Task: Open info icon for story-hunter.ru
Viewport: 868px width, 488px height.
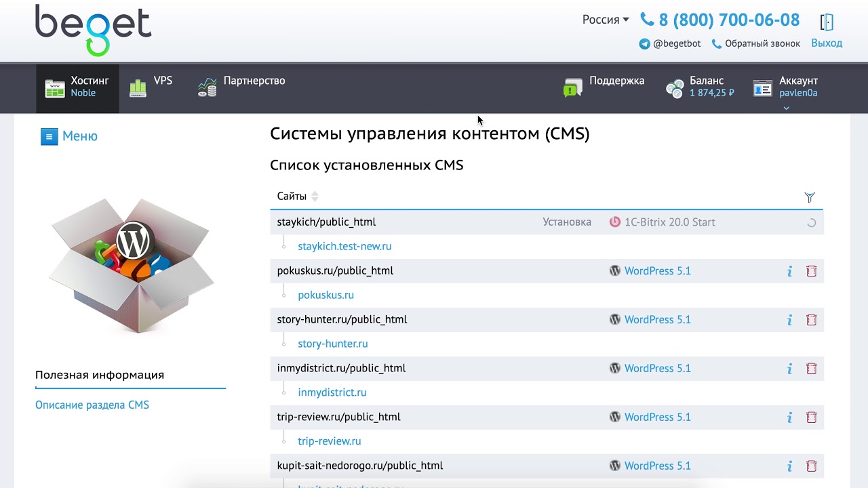Action: point(789,320)
